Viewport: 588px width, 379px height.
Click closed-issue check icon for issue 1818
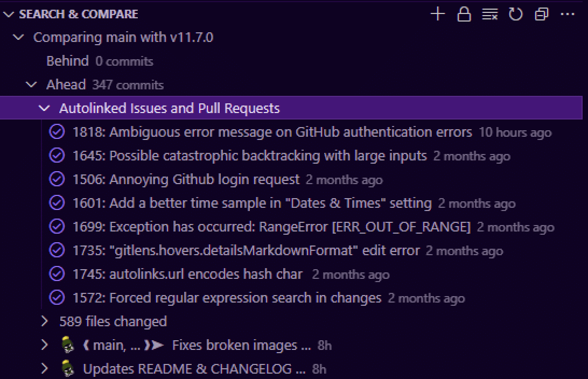pos(57,132)
